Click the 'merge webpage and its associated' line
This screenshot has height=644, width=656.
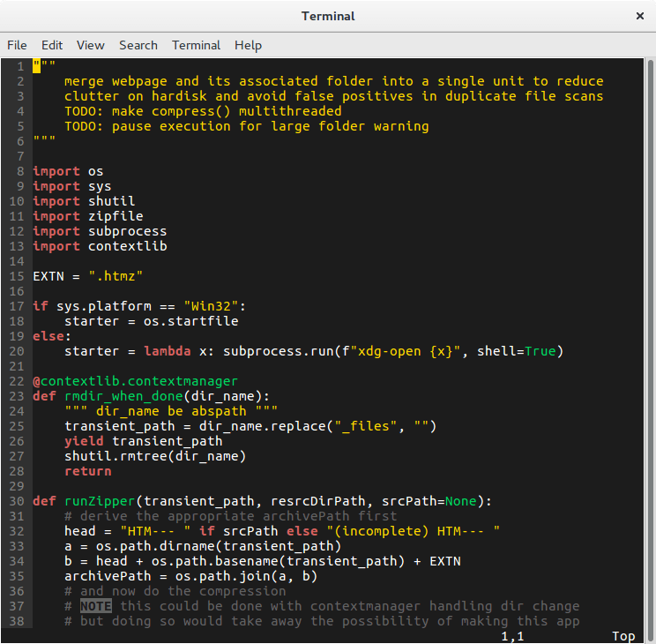click(334, 81)
